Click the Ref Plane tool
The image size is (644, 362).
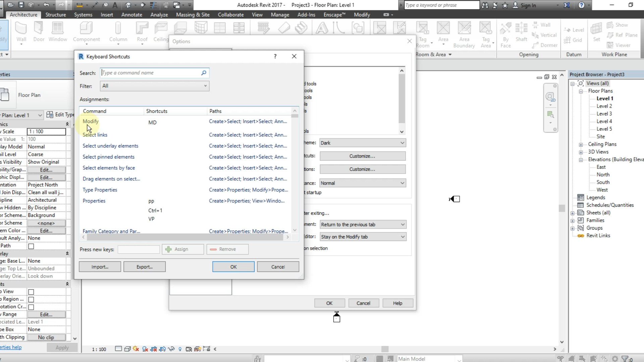[622, 35]
